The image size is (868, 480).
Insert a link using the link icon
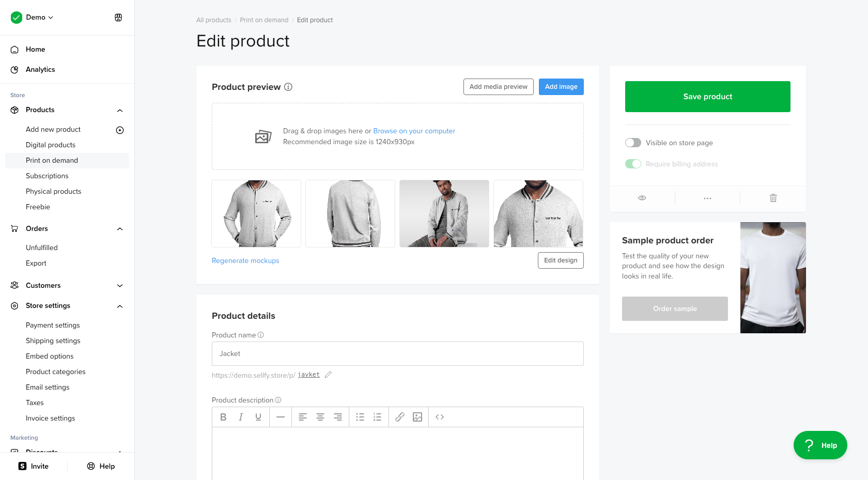pos(400,417)
